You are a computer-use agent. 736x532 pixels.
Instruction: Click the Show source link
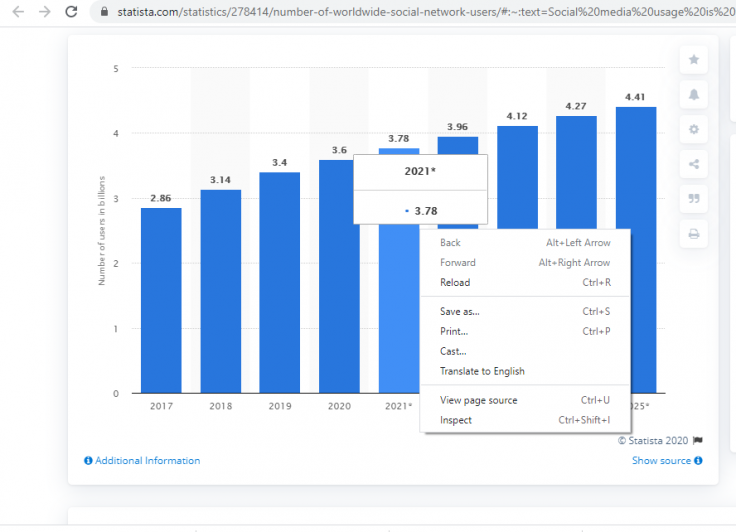661,461
